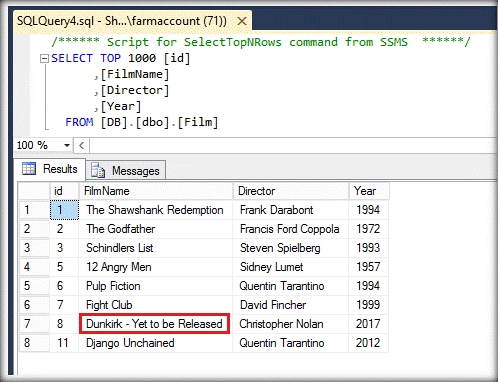Viewport: 498px width, 382px height.
Task: Click the highlighted id cell of Shawshank row
Action: [64, 210]
